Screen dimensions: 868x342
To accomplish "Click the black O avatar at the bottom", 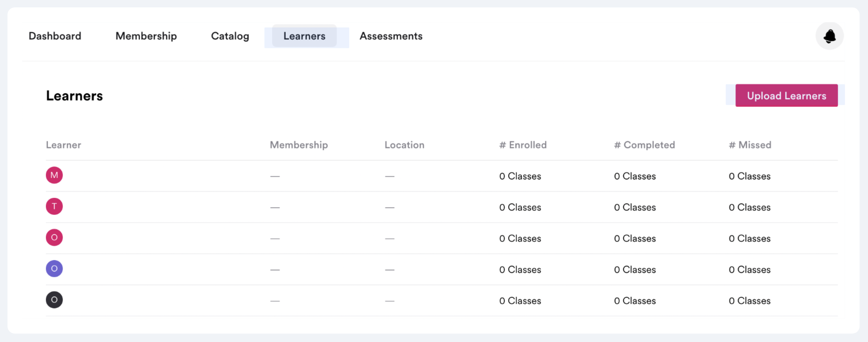I will click(54, 299).
